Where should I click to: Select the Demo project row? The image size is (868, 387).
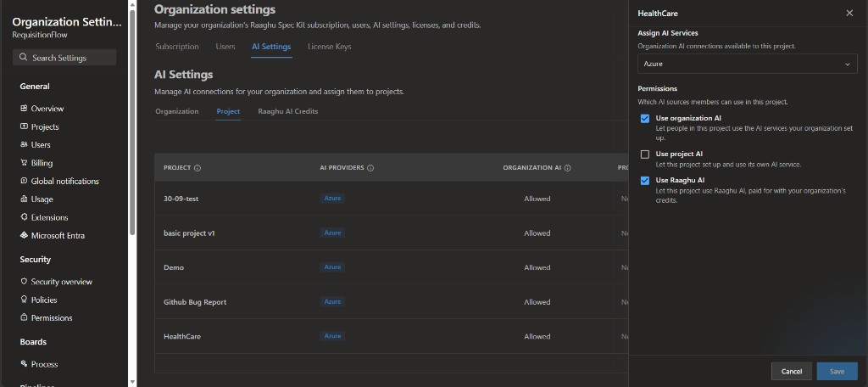[391, 267]
